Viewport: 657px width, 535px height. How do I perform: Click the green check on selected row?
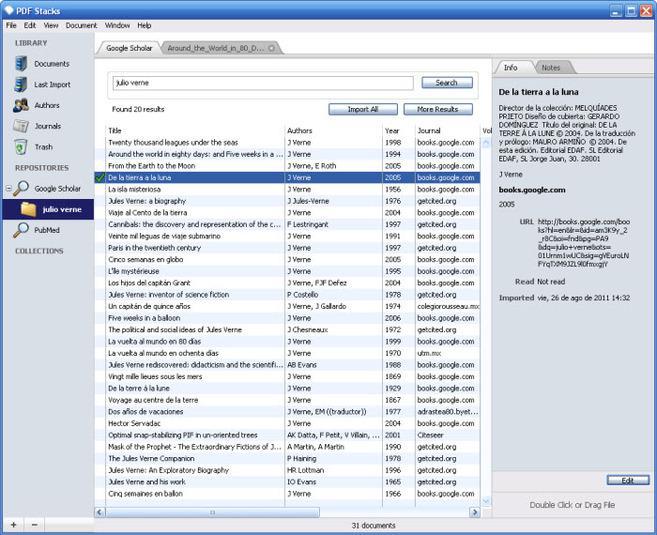(x=100, y=178)
